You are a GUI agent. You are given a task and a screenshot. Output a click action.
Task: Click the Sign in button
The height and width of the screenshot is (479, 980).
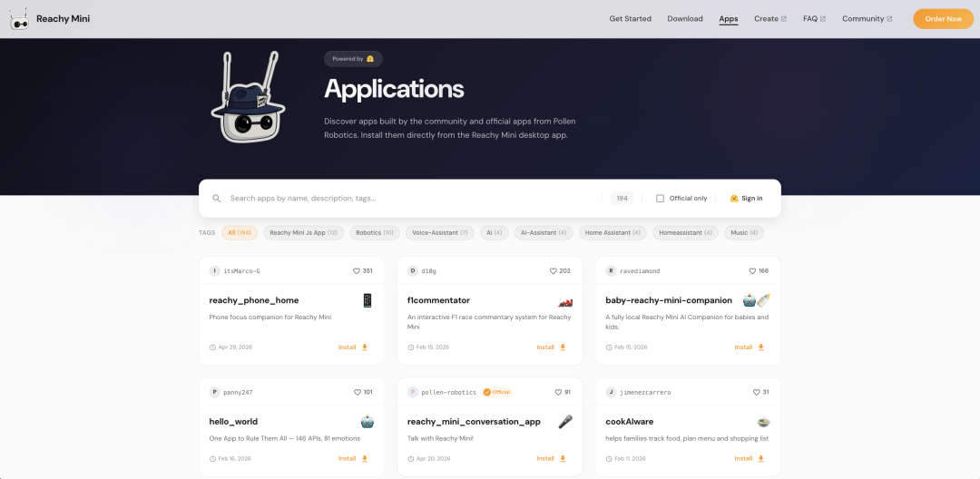(746, 199)
